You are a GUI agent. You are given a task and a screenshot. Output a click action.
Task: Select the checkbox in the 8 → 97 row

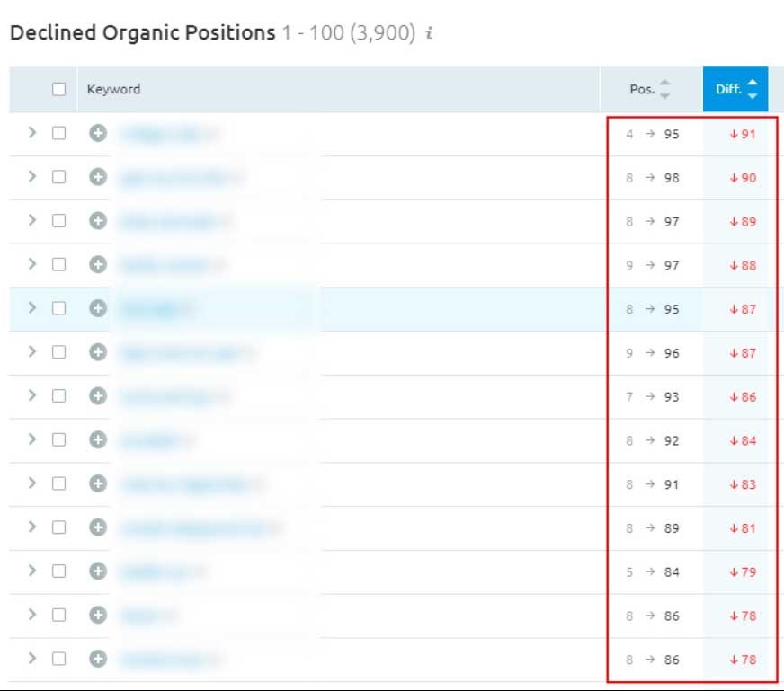tap(59, 221)
